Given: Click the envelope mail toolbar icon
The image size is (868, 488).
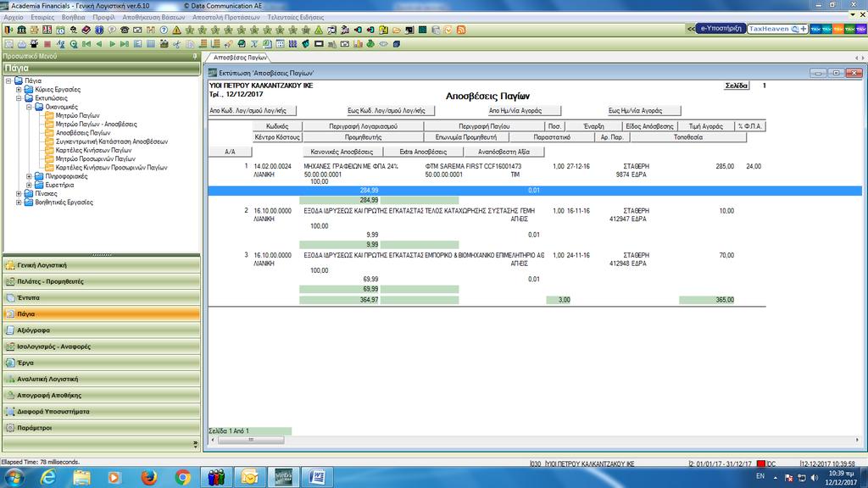Looking at the screenshot, I should (137, 30).
